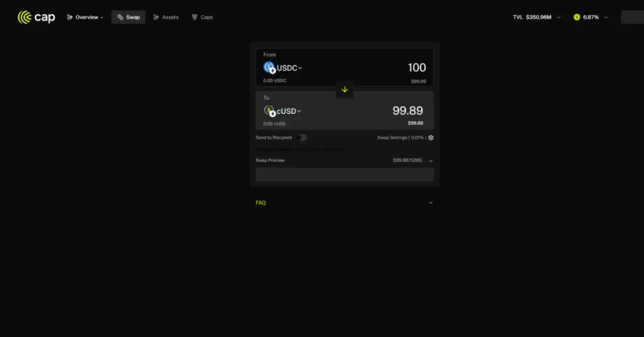Go to the Assets tab label
The height and width of the screenshot is (337, 644).
pyautogui.click(x=170, y=17)
